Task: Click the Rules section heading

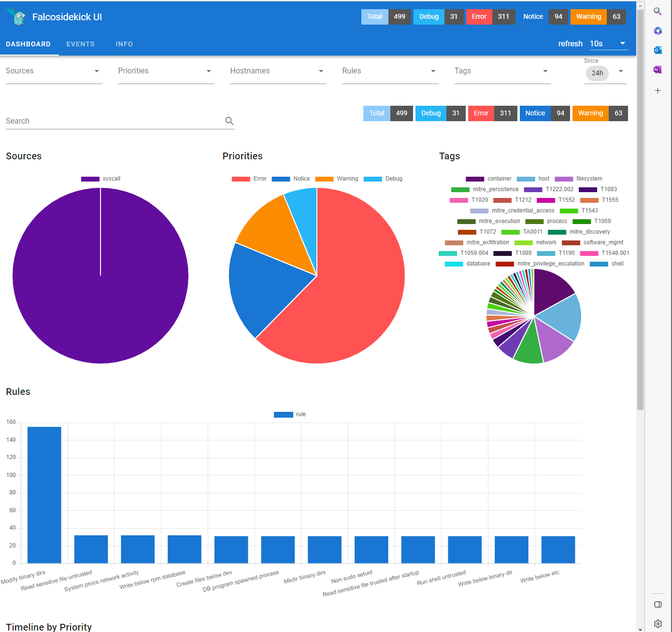Action: [x=18, y=392]
